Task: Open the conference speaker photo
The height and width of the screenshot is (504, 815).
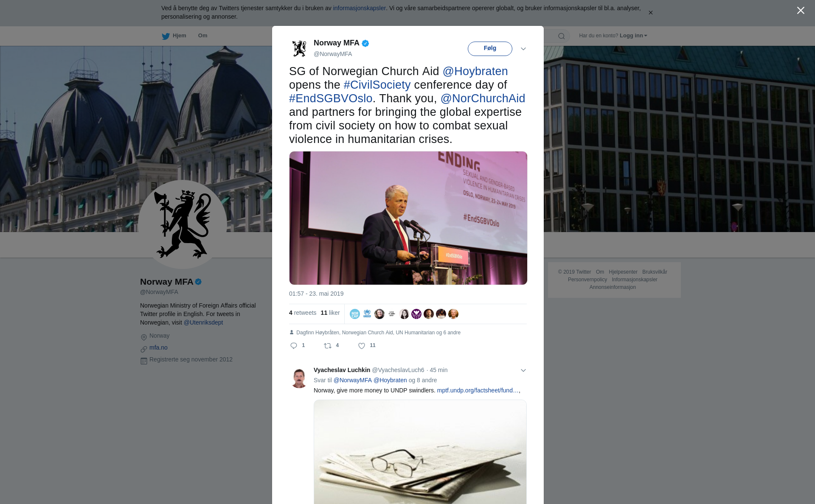Action: click(408, 218)
